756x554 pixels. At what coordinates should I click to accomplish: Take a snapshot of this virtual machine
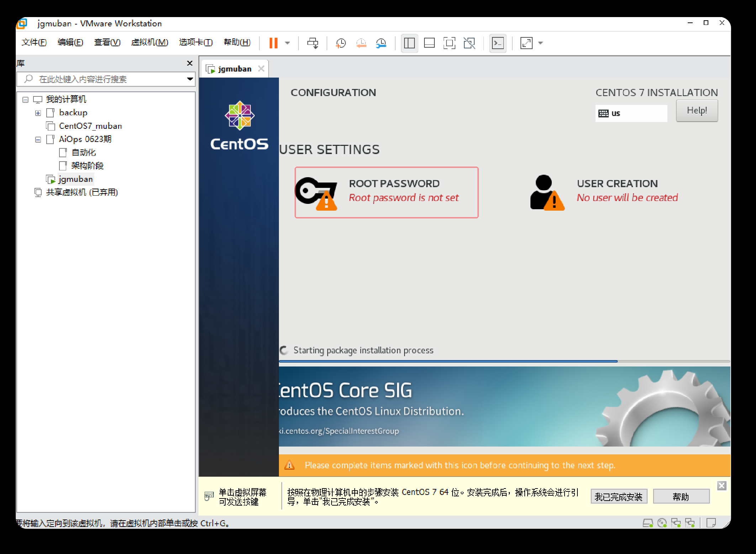pos(341,43)
